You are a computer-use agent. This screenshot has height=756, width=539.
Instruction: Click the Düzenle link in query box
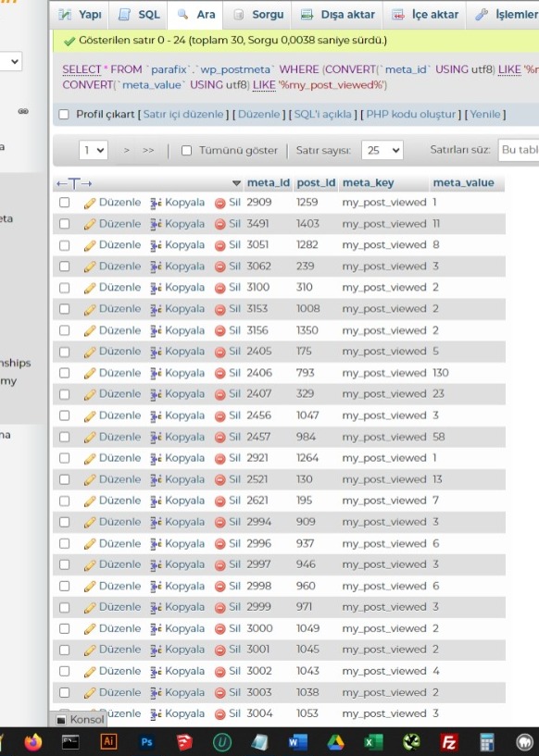click(x=258, y=114)
